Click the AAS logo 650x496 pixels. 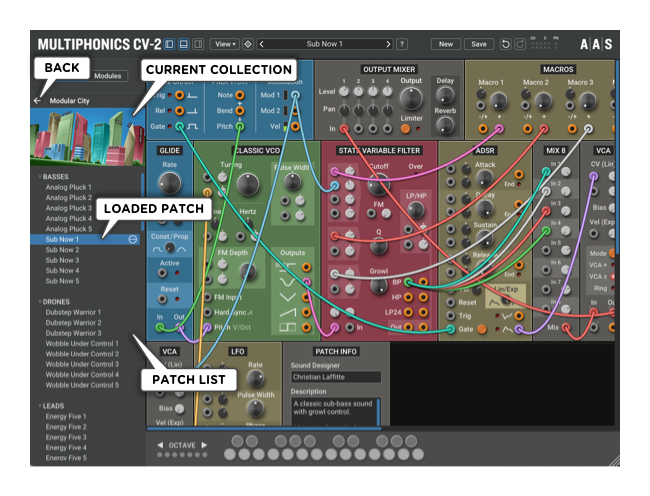coord(596,44)
